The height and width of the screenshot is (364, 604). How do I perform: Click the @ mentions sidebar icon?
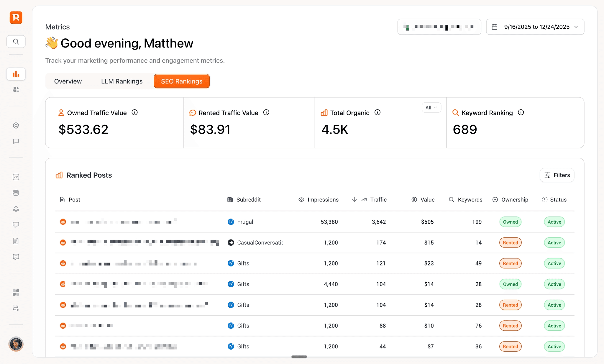pyautogui.click(x=16, y=125)
